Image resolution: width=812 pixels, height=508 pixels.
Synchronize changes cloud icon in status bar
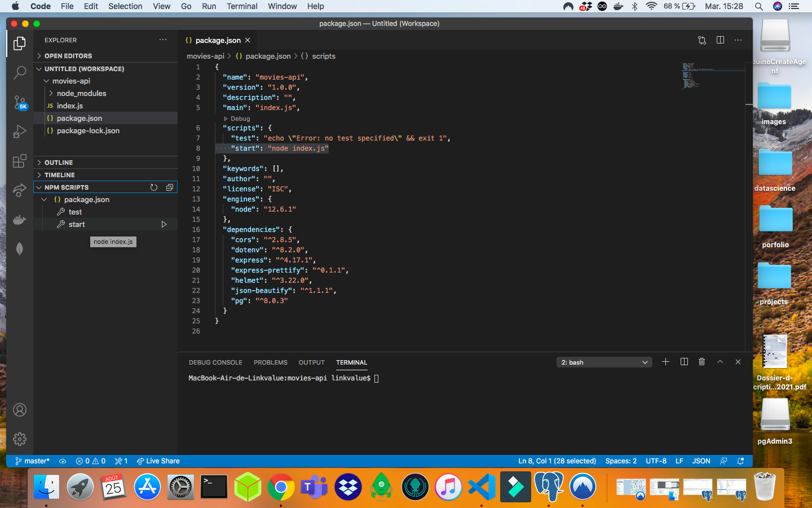click(x=63, y=461)
